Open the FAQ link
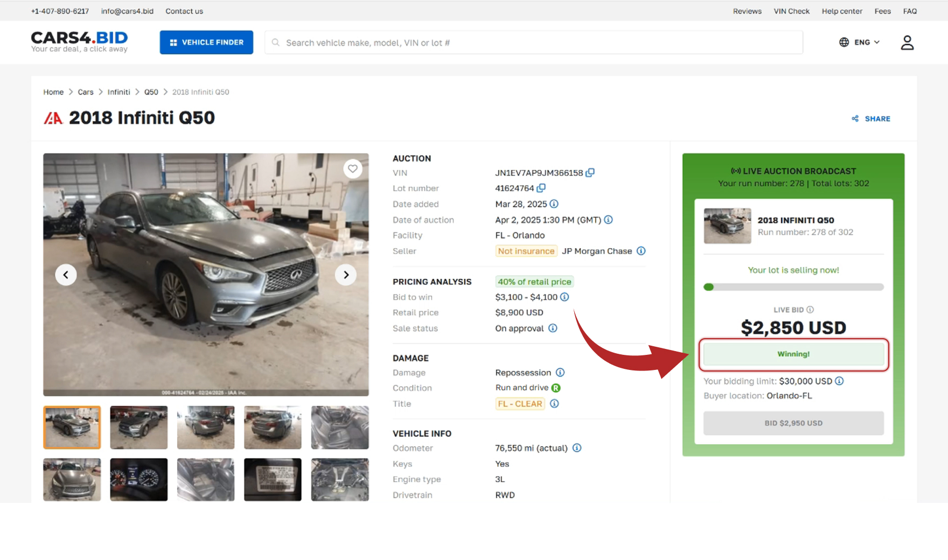This screenshot has width=948, height=560. click(x=910, y=11)
